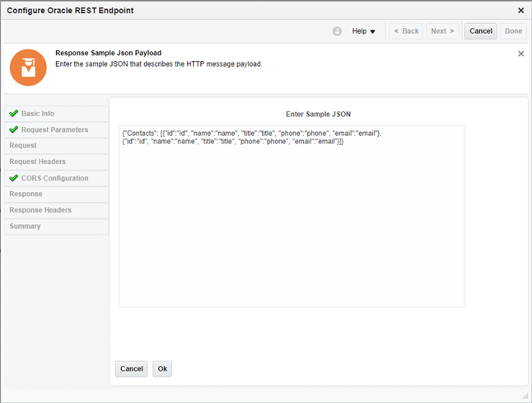532x403 pixels.
Task: Dismiss the Response Sample Json Payload banner
Action: pos(520,54)
